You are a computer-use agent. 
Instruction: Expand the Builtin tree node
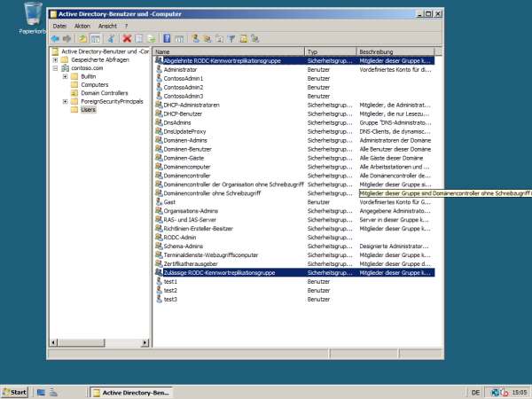65,76
